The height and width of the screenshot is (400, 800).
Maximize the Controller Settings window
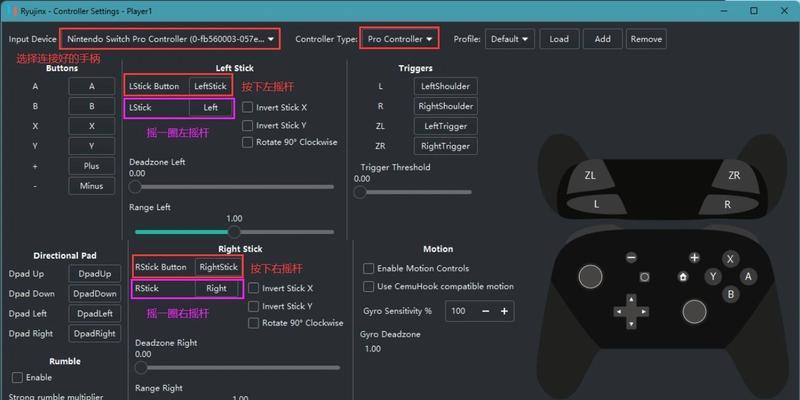tap(754, 11)
